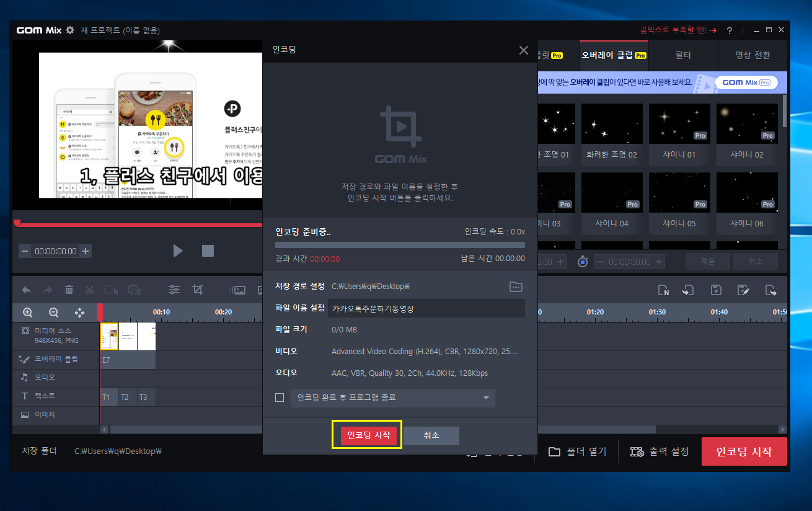This screenshot has height=511, width=812.
Task: Click the save-as floppy with pencil icon
Action: (x=743, y=290)
